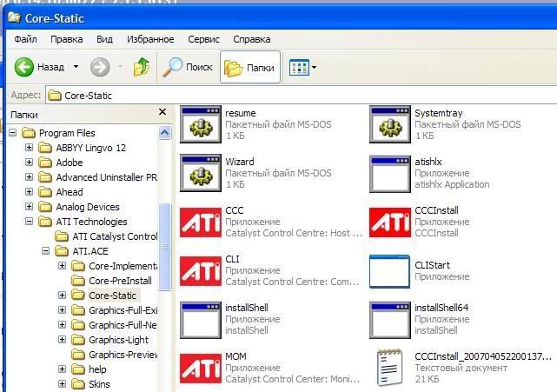Collapse the ATI.ACE tree node

pos(45,251)
